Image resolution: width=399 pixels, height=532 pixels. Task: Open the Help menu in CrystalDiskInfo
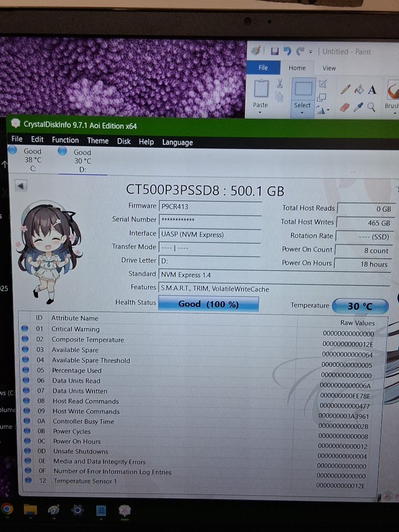(146, 142)
